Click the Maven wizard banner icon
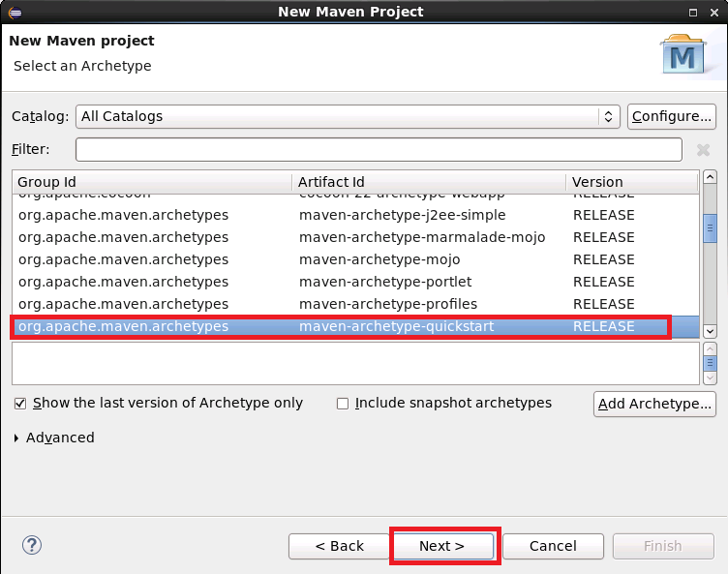728x574 pixels. click(682, 55)
